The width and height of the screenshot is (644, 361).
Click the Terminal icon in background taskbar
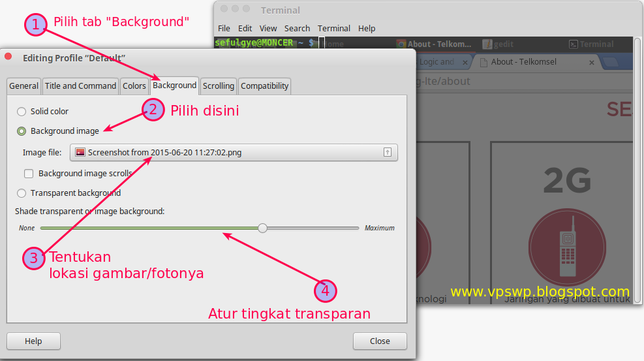pyautogui.click(x=574, y=44)
